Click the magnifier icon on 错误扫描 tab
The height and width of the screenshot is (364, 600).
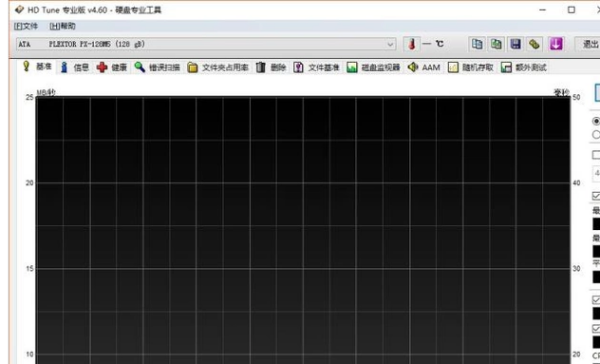(x=139, y=67)
